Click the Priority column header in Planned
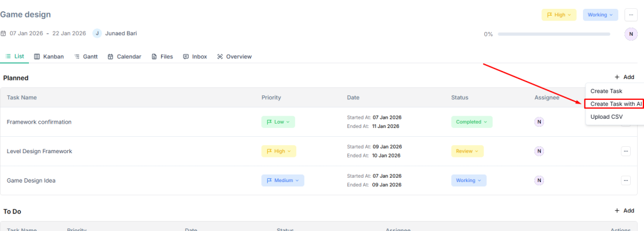The image size is (644, 231). pyautogui.click(x=271, y=97)
